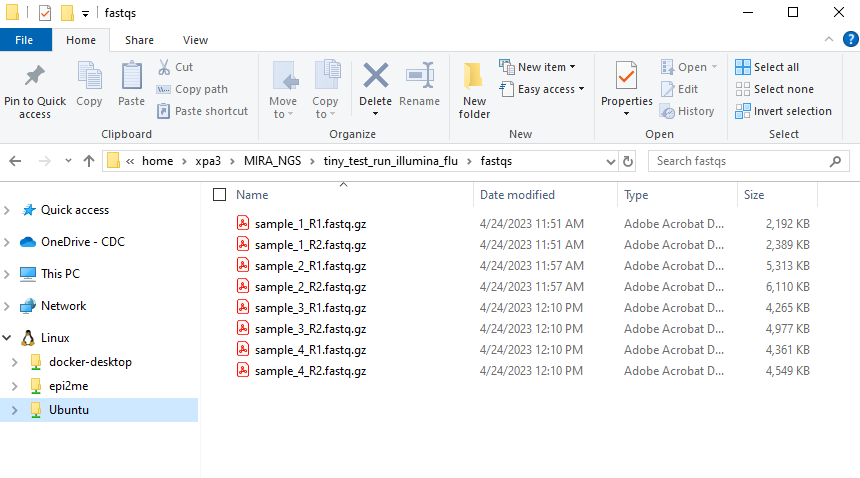Create a New folder

point(474,90)
